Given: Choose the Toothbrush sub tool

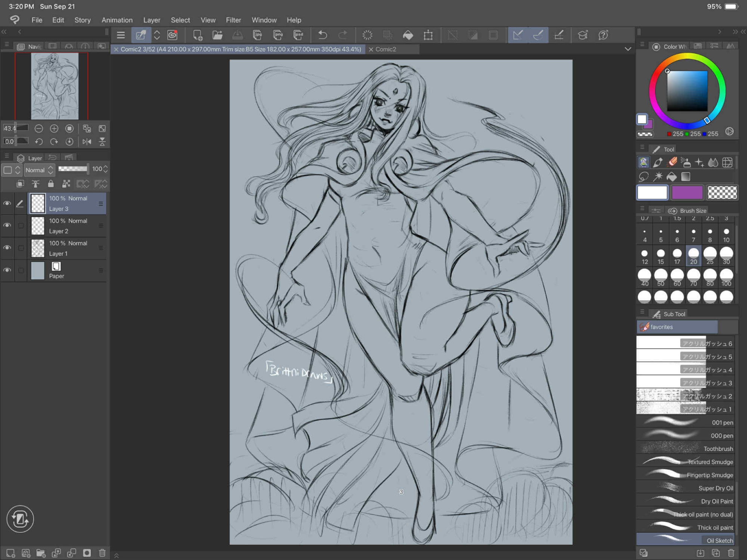Looking at the screenshot, I should 685,449.
